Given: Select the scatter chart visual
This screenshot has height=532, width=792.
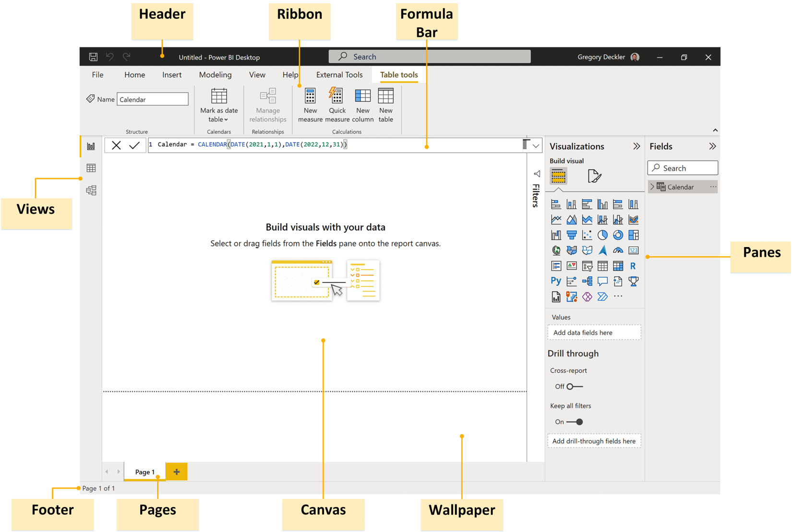Looking at the screenshot, I should click(x=587, y=235).
